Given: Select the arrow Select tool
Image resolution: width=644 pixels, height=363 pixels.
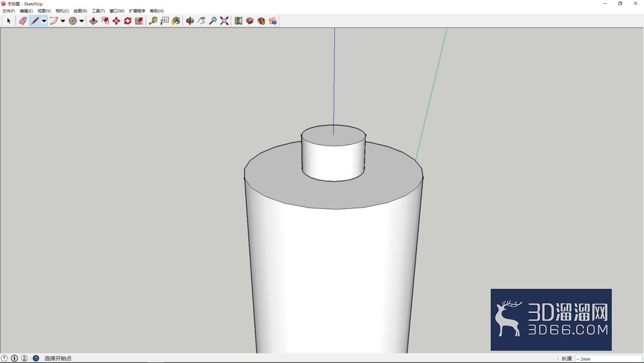Looking at the screenshot, I should tap(8, 21).
